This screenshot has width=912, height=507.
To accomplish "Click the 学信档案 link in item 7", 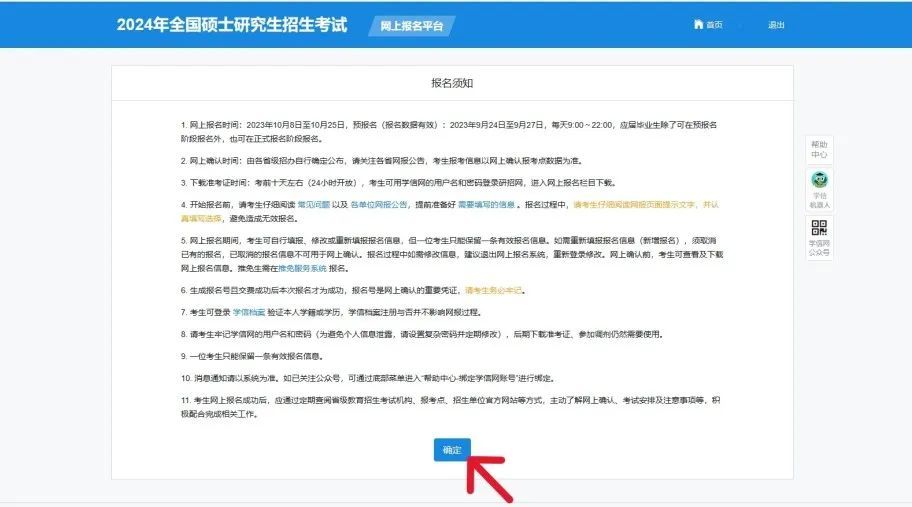I will tap(249, 312).
